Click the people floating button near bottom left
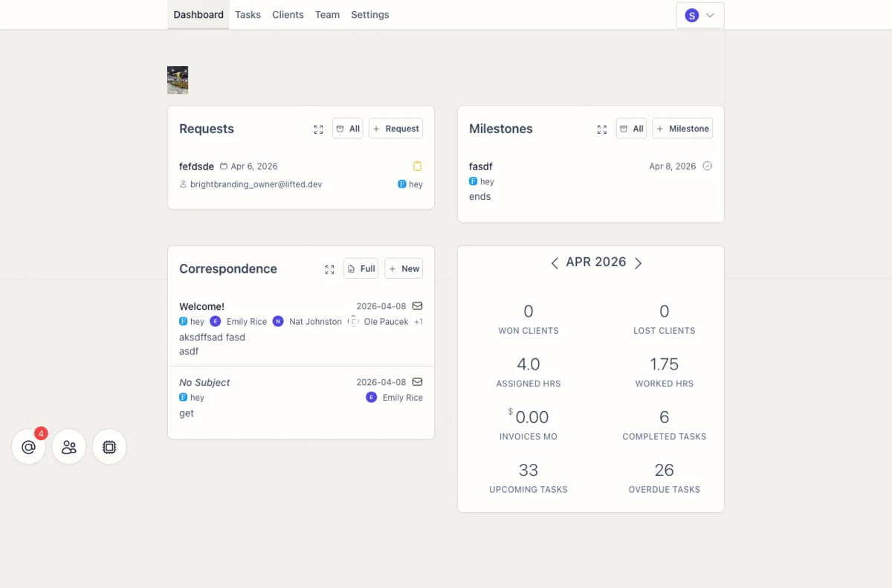 (68, 447)
